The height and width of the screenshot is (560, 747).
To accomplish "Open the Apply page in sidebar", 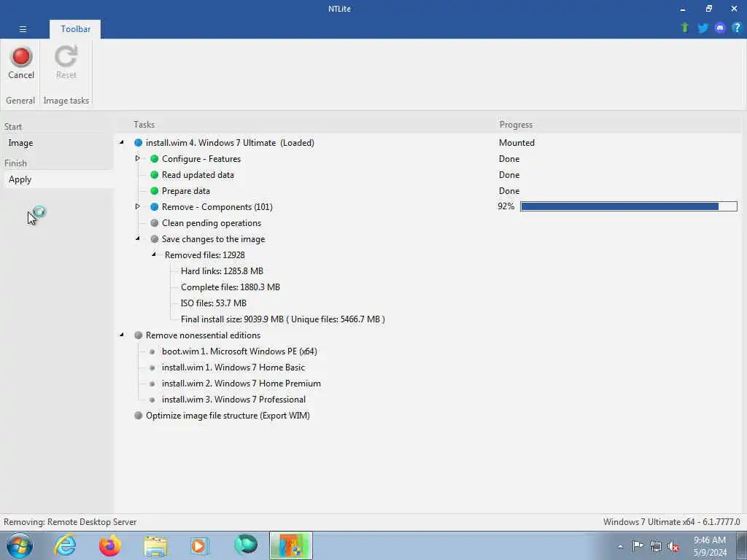I will click(x=58, y=179).
